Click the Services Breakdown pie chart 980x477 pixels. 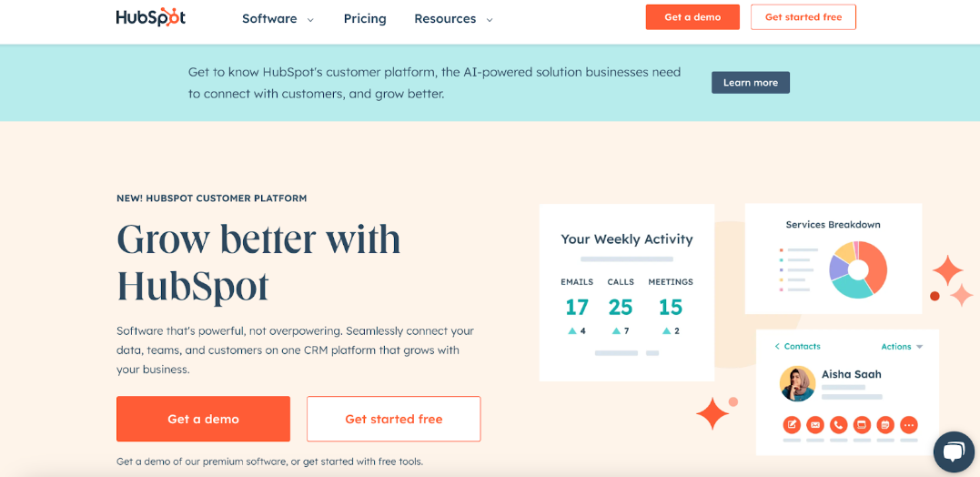tap(858, 269)
